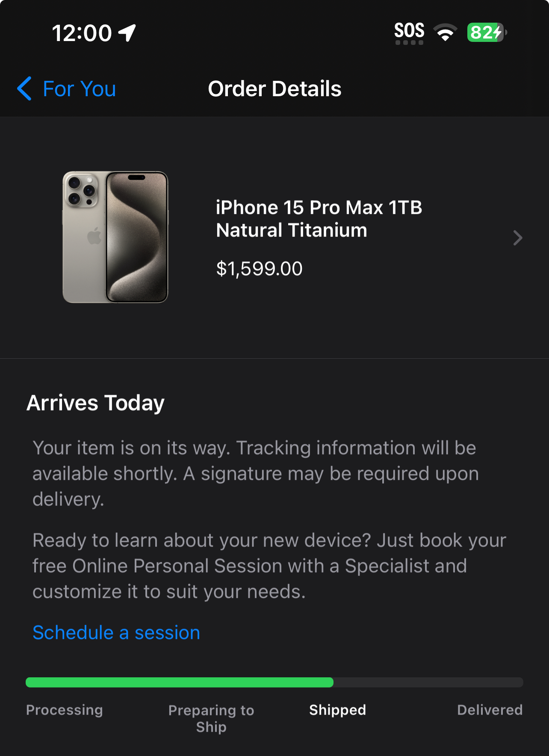The image size is (549, 756).
Task: Tap the $1,599.00 price text
Action: pyautogui.click(x=259, y=269)
